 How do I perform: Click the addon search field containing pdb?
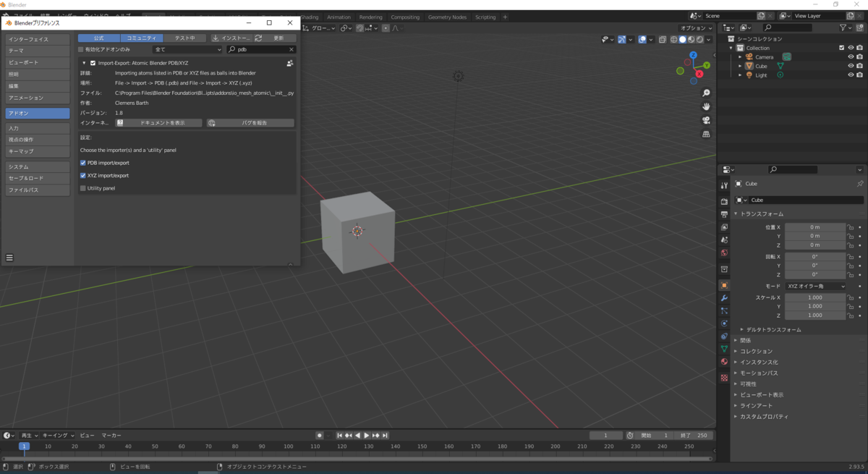pos(261,49)
